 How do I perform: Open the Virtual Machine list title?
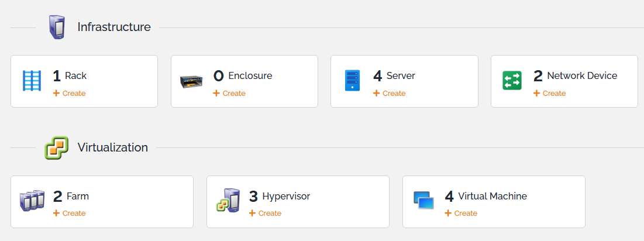pos(492,196)
